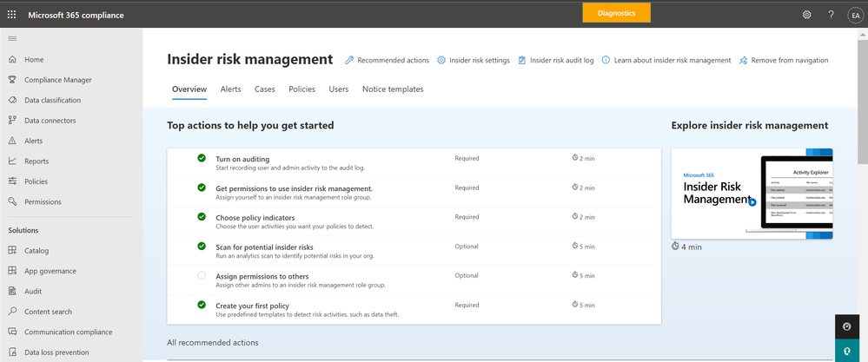Open the help question mark icon

831,15
